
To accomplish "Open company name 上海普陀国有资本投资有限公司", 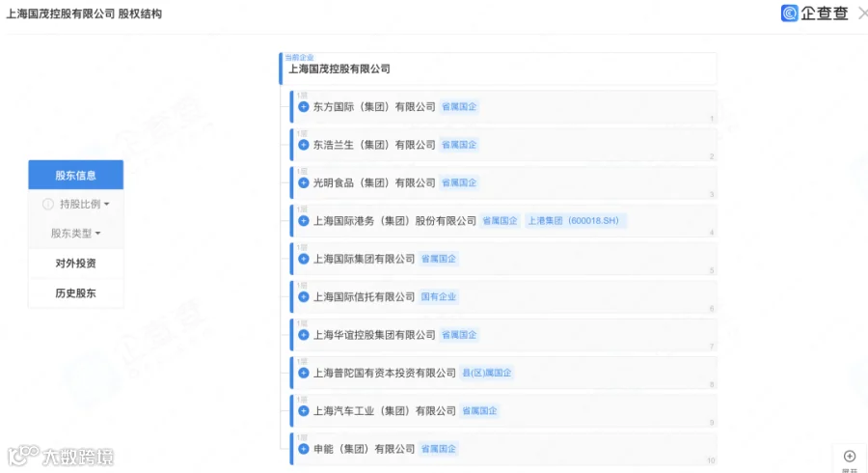I will pyautogui.click(x=385, y=373).
